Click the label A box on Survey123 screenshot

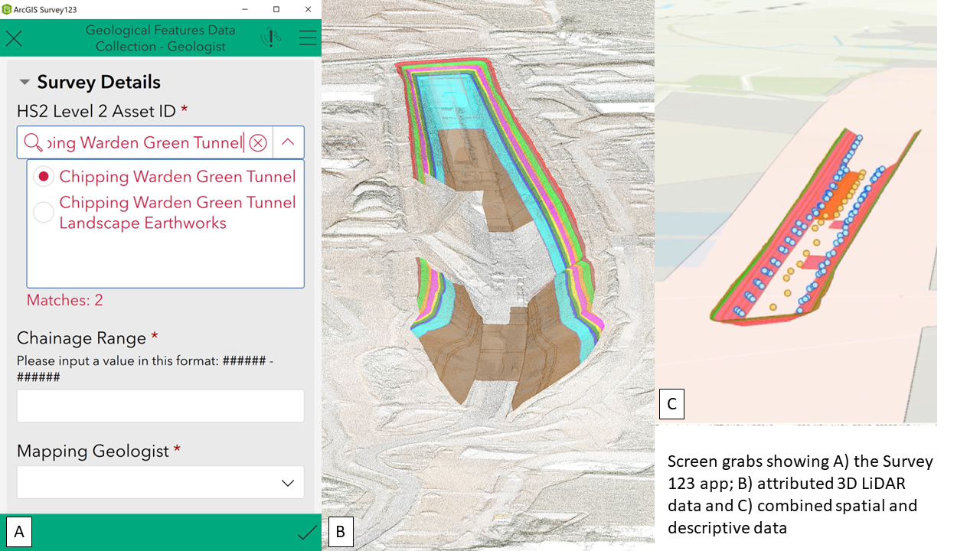(x=19, y=532)
